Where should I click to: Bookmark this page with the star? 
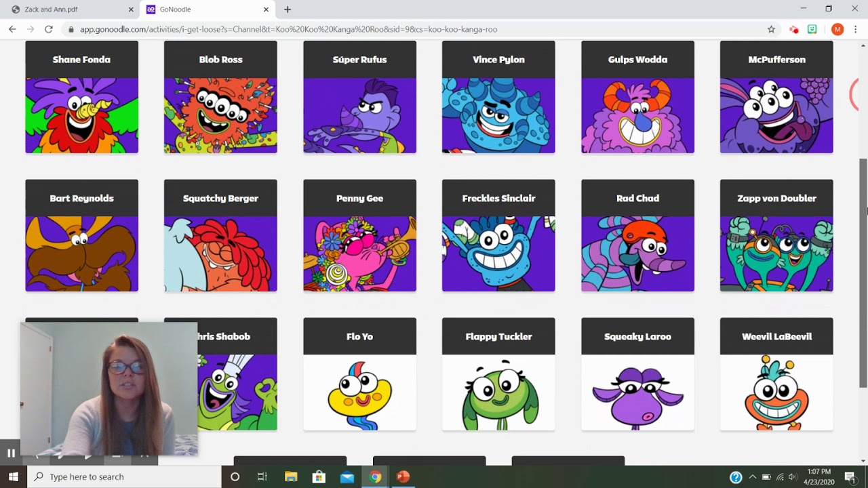(771, 29)
